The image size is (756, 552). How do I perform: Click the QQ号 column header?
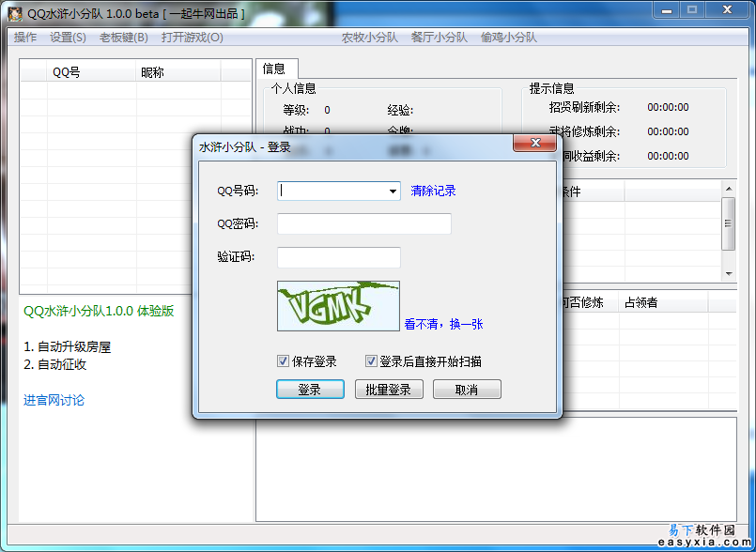point(92,72)
